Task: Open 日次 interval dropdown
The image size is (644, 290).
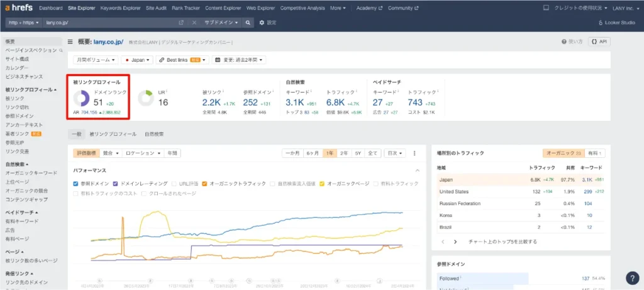Action: [x=395, y=153]
